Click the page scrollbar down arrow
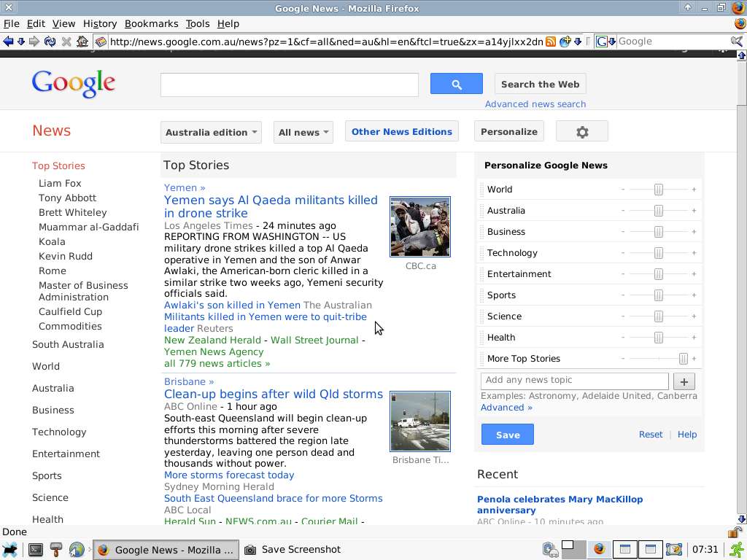 [x=741, y=519]
